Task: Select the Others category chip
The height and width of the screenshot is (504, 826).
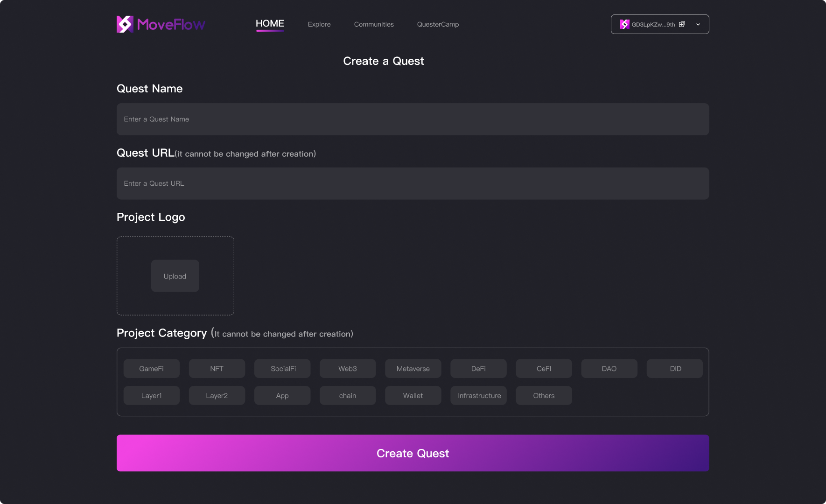Action: point(544,396)
